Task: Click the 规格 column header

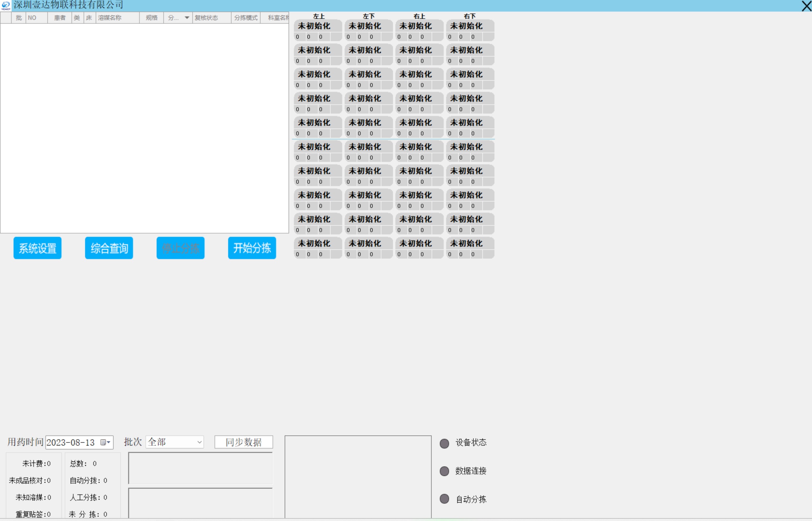Action: (151, 18)
